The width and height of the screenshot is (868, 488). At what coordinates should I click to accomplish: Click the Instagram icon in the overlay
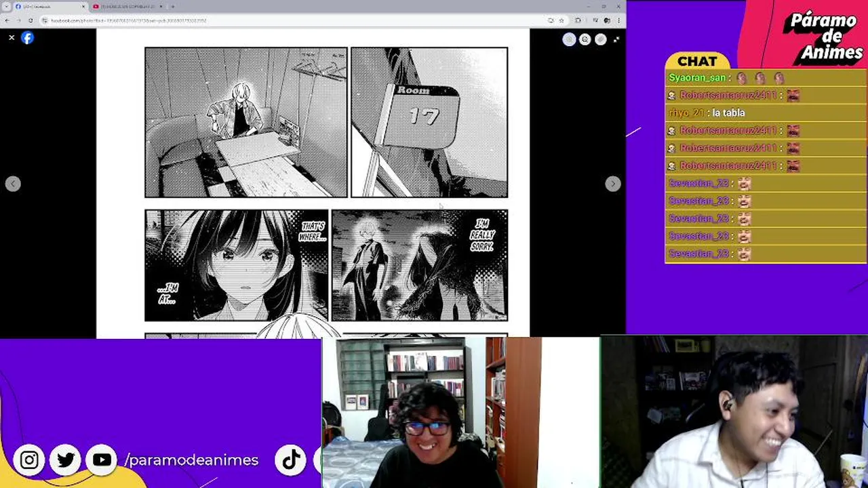[29, 460]
